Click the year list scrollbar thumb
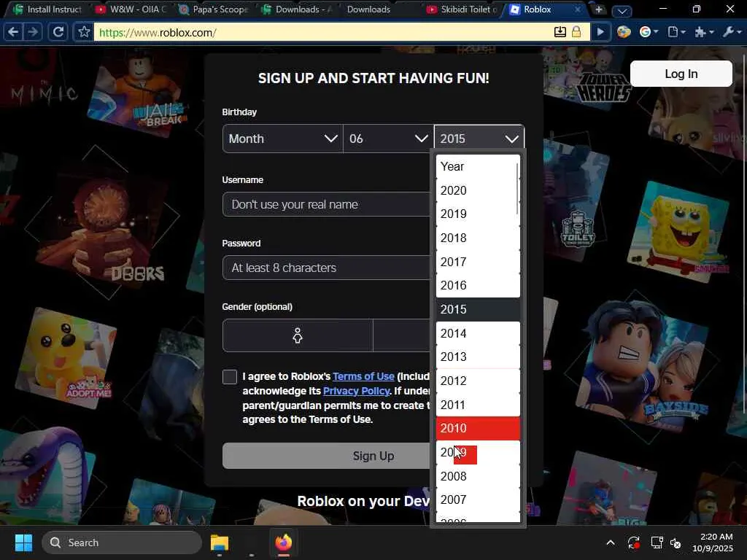Screen dimensions: 747x560 517,189
